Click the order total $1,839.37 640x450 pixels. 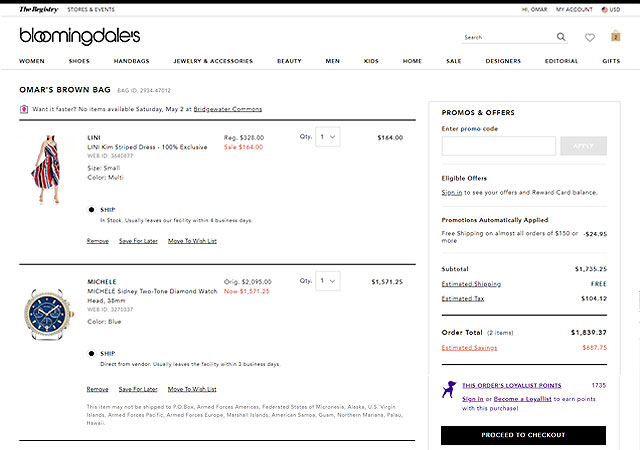(x=589, y=332)
